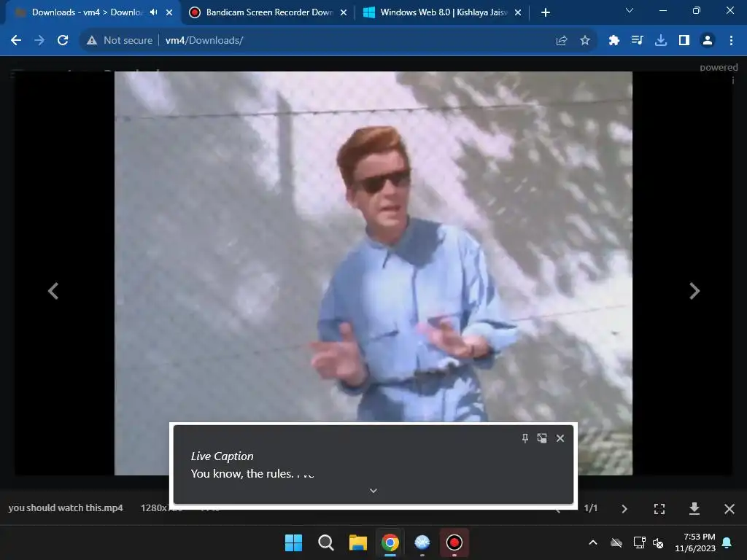The height and width of the screenshot is (560, 747).
Task: Switch to Bandicam Screen Recorder tab
Action: pos(268,12)
